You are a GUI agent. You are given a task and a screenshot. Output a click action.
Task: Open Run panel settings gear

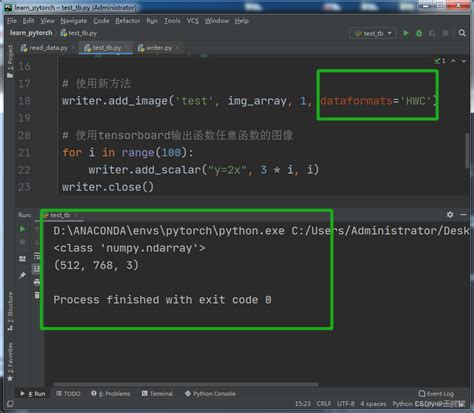[450, 214]
